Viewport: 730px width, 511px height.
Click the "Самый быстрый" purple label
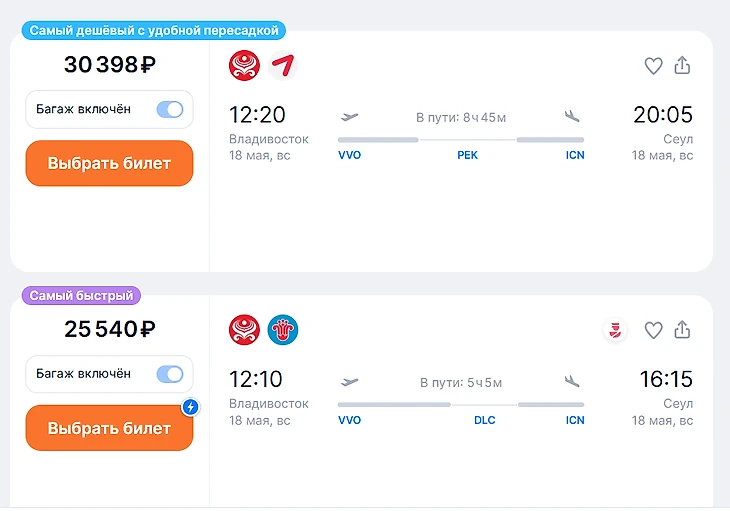point(82,296)
